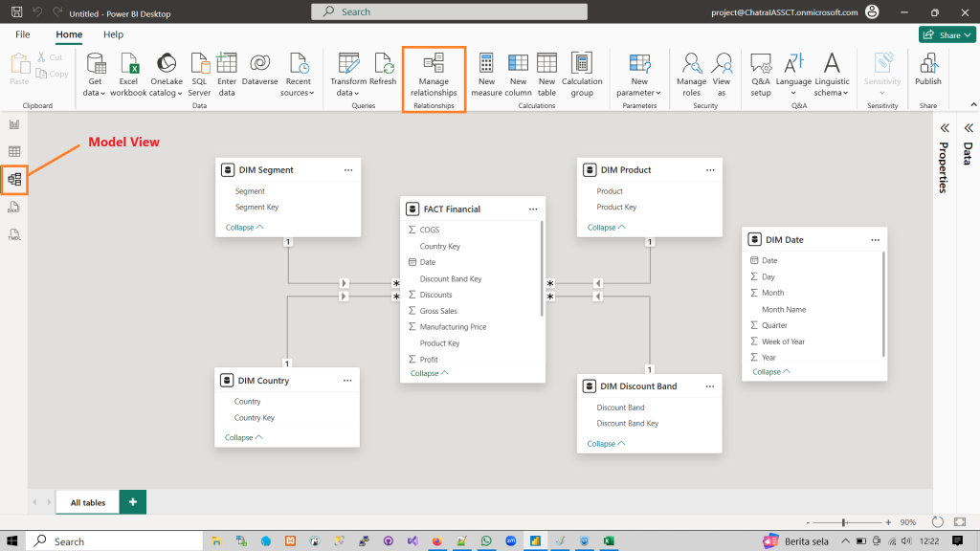Open the DAX query view icon
The image size is (980, 551).
tap(14, 207)
